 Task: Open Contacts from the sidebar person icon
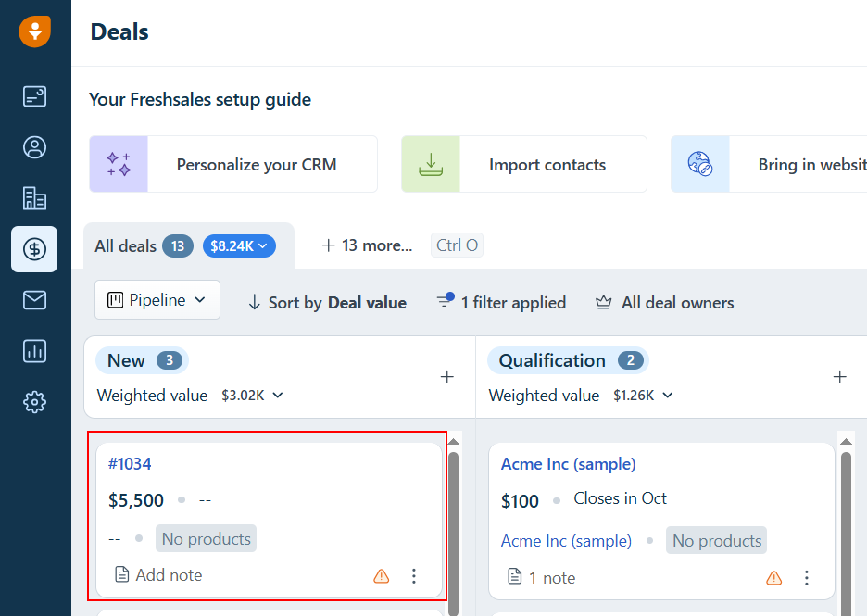coord(35,147)
